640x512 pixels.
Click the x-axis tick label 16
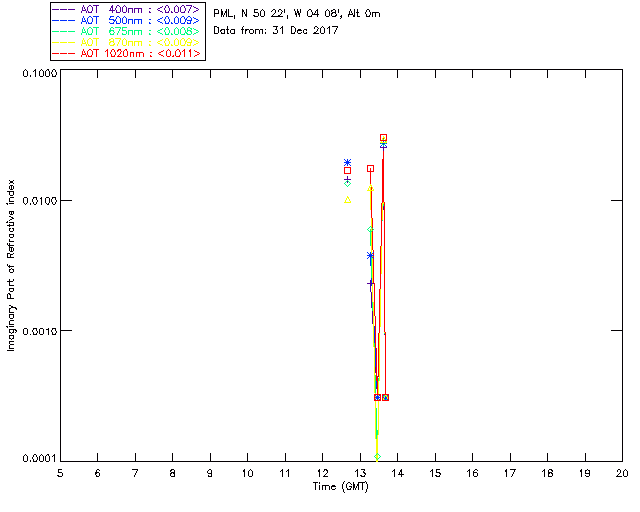coord(473,474)
